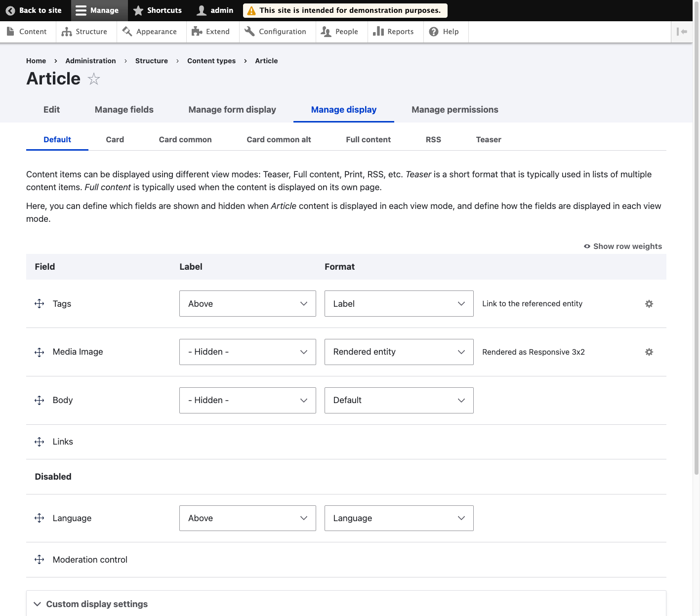Select the Teaser view mode tab

click(x=488, y=139)
